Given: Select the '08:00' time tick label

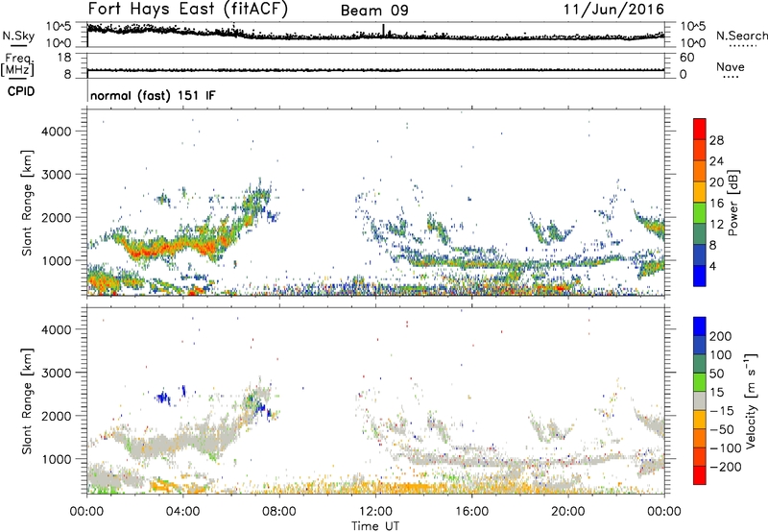Looking at the screenshot, I should tap(279, 512).
